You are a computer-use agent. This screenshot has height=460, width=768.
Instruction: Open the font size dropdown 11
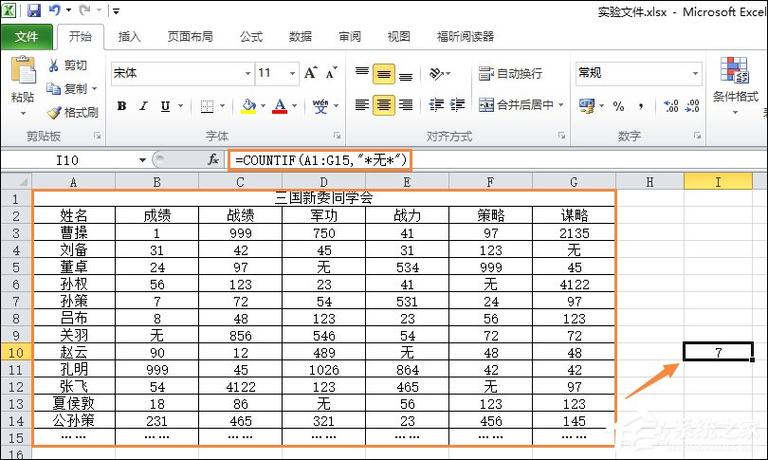tap(292, 73)
